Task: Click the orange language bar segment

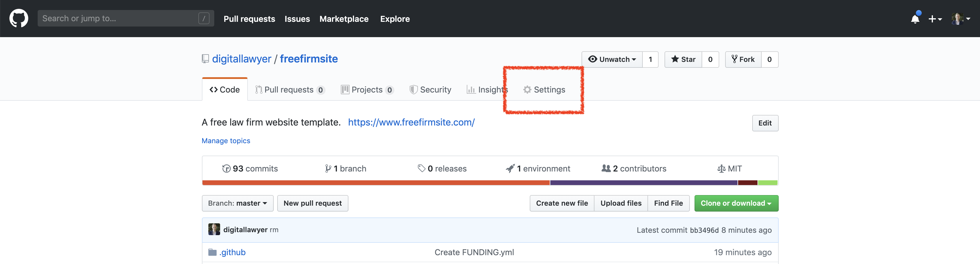Action: (376, 183)
